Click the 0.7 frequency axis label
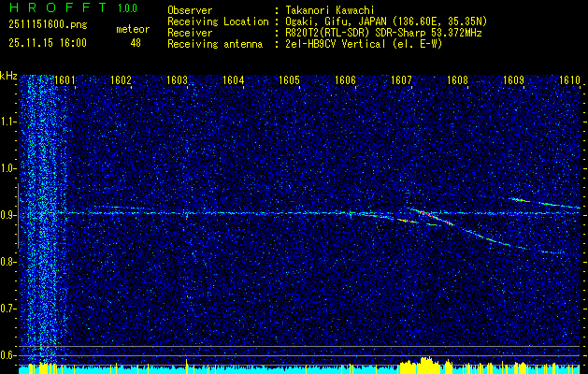Image resolution: width=588 pixels, height=374 pixels. click(7, 309)
